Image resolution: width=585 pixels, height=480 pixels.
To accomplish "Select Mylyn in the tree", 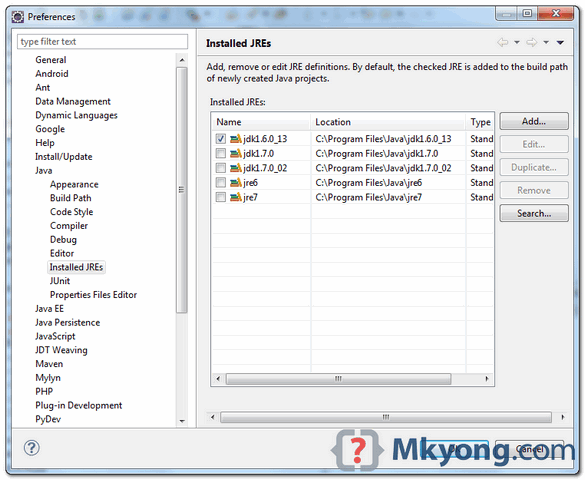I will (48, 377).
